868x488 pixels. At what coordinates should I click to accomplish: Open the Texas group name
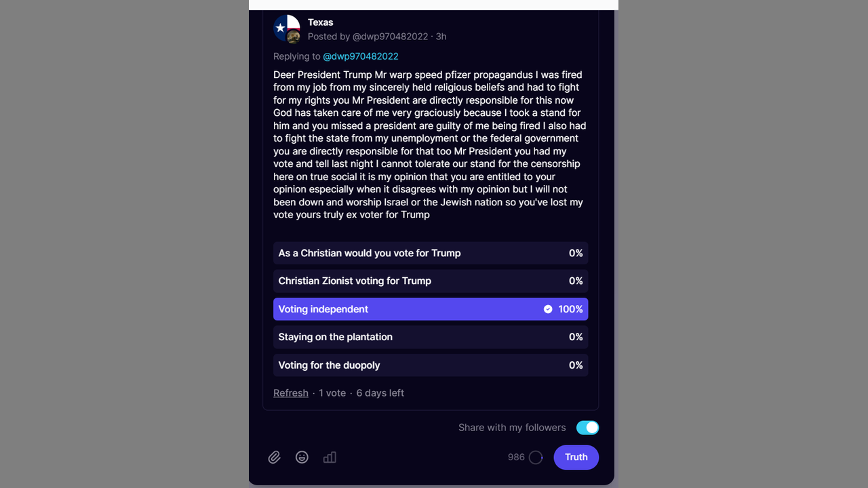320,22
